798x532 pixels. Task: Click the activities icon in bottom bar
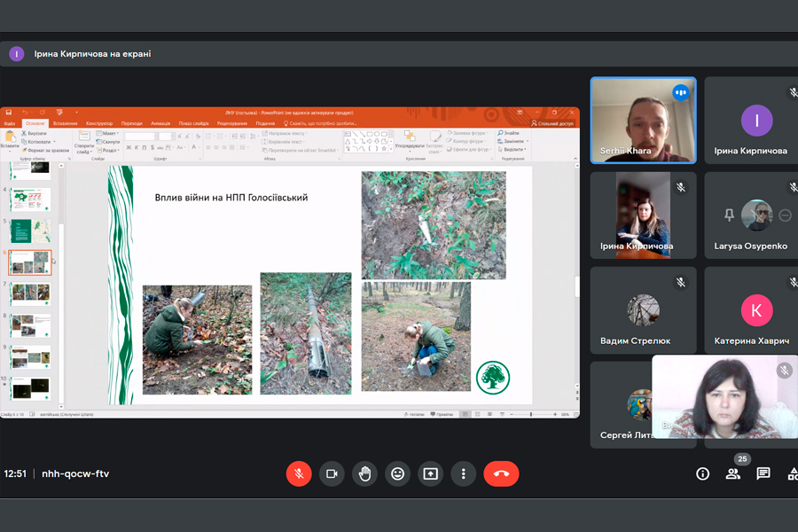793,474
